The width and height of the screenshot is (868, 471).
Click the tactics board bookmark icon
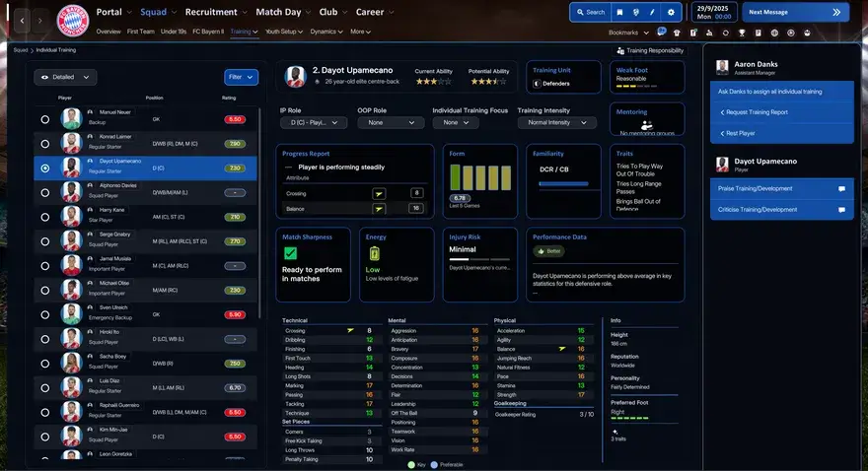(x=693, y=33)
